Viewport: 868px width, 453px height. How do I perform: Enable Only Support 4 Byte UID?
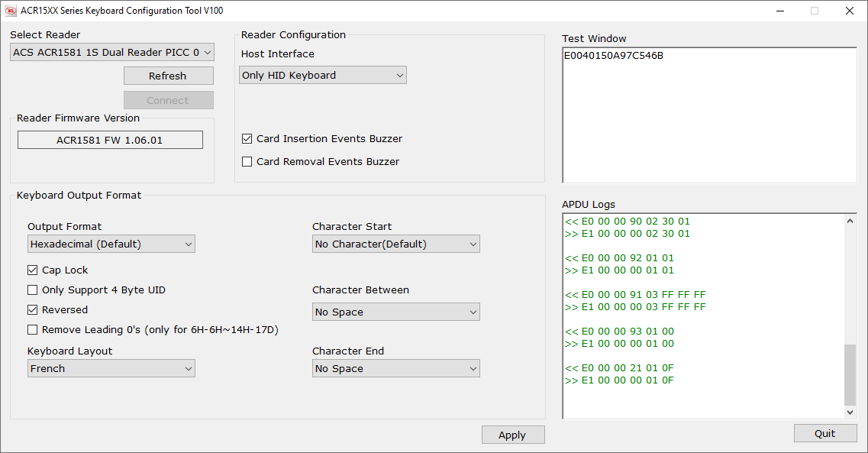33,290
